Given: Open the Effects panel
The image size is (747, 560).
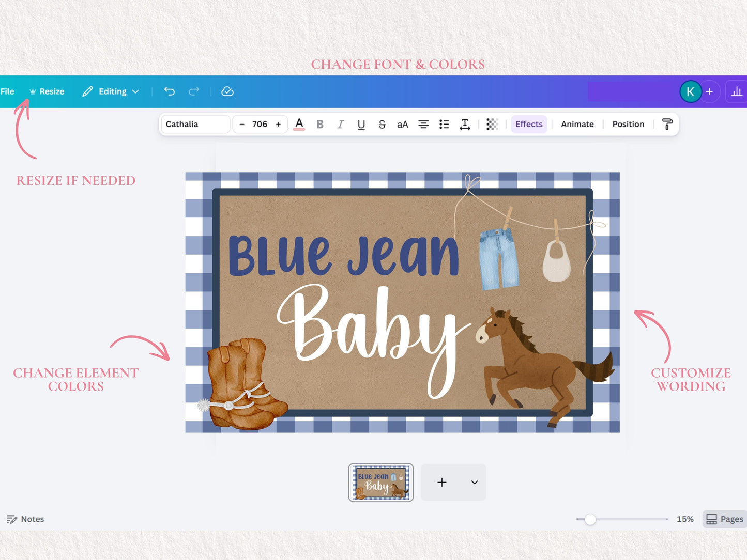Looking at the screenshot, I should (529, 124).
